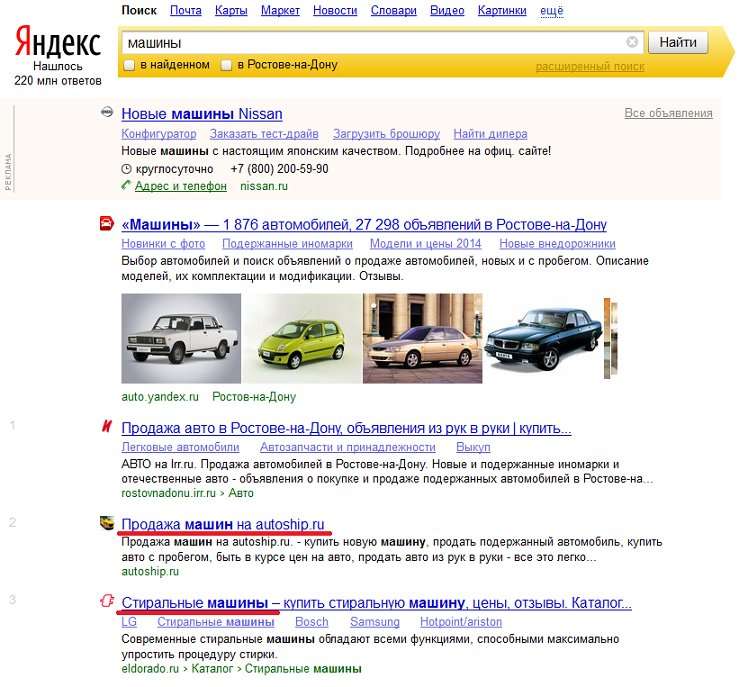
Task: Click 'Подержанные иномарки' link
Action: [x=287, y=244]
